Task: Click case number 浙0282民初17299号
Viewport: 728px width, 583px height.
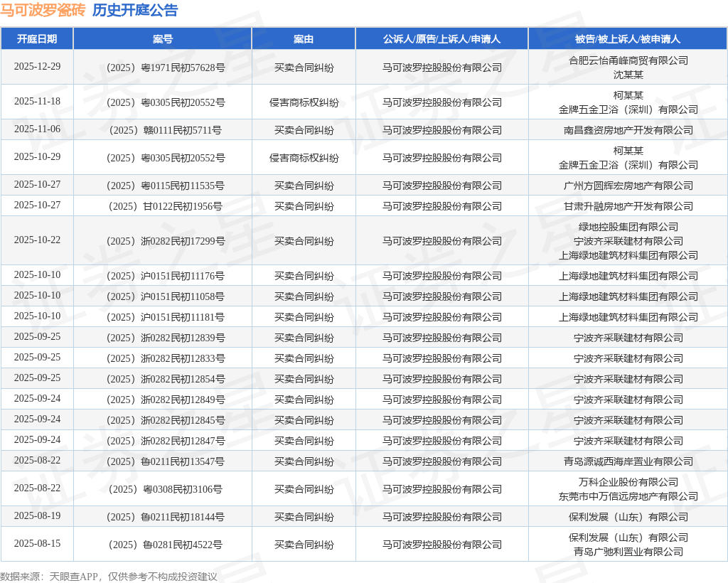Action: coord(183,241)
